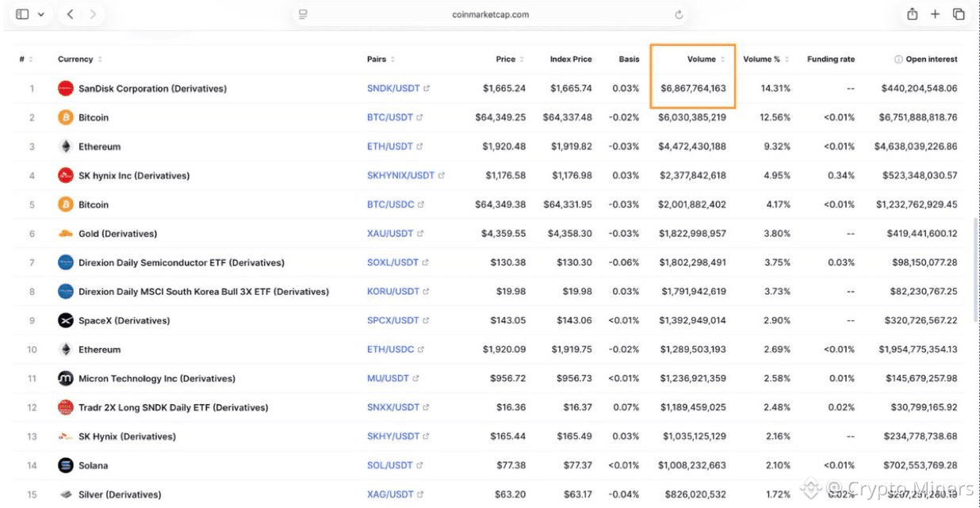Screen dimensions: 980x508
Task: Sort by the Volume column header
Action: [x=706, y=59]
